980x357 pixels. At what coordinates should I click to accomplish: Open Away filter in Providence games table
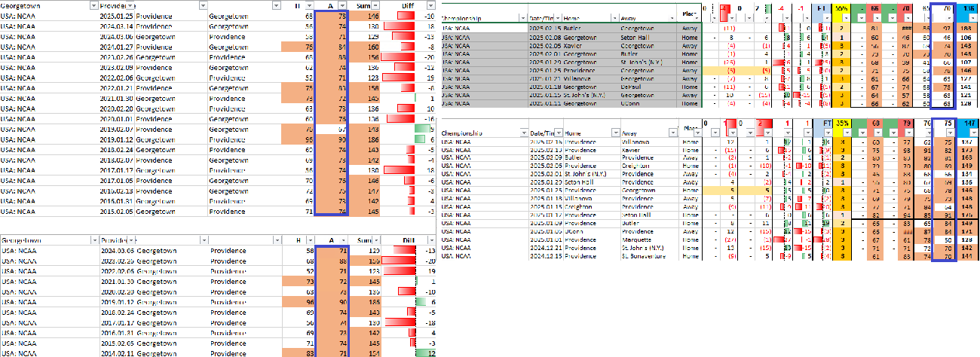pyautogui.click(x=672, y=133)
